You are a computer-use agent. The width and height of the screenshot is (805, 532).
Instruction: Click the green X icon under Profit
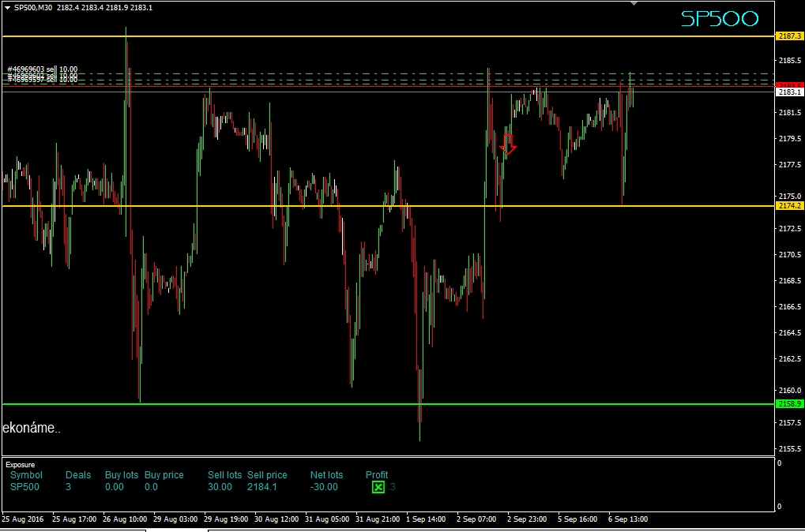pyautogui.click(x=378, y=487)
